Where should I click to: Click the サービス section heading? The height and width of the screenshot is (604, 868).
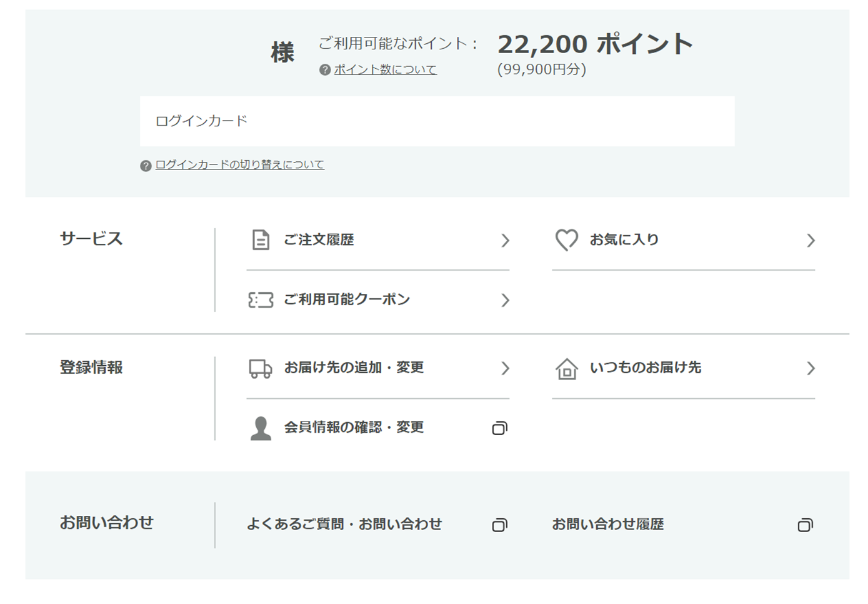tap(91, 239)
